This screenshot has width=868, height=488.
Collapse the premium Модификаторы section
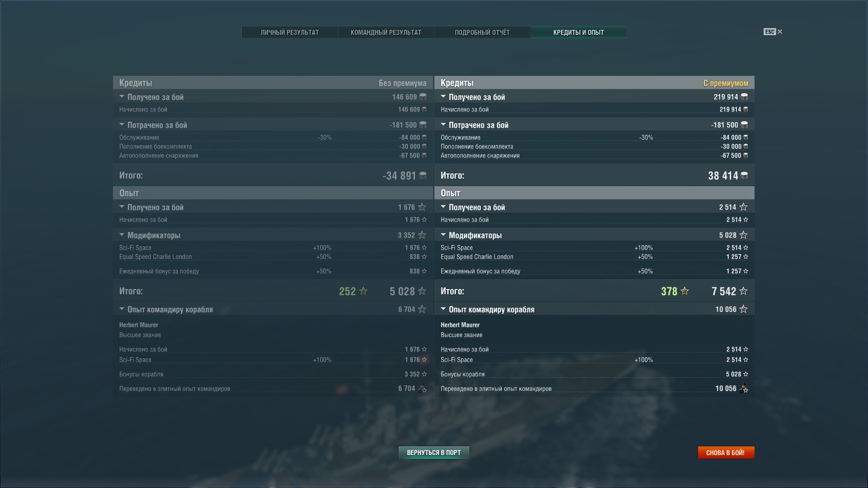point(443,235)
